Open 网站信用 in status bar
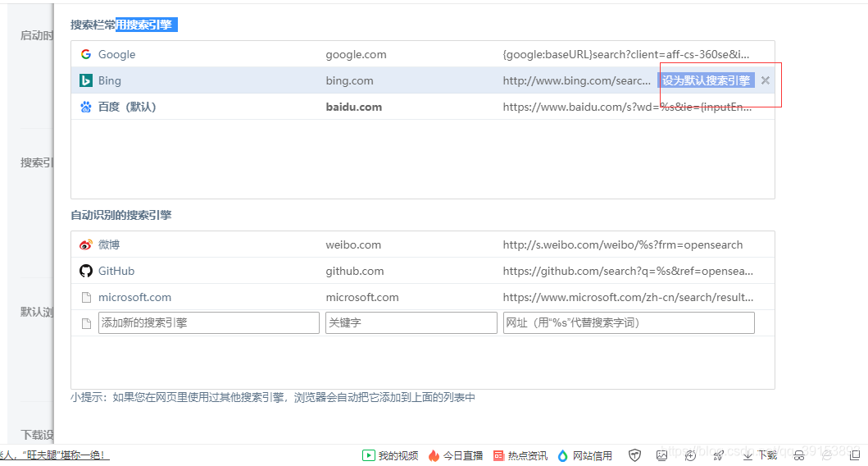 pos(584,455)
